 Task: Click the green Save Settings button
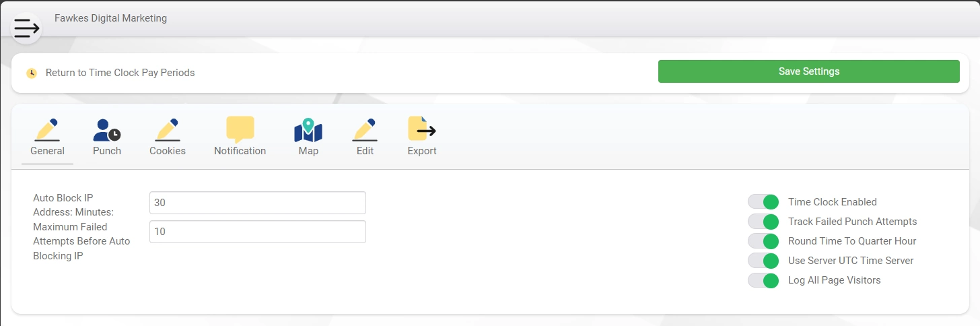(x=809, y=71)
